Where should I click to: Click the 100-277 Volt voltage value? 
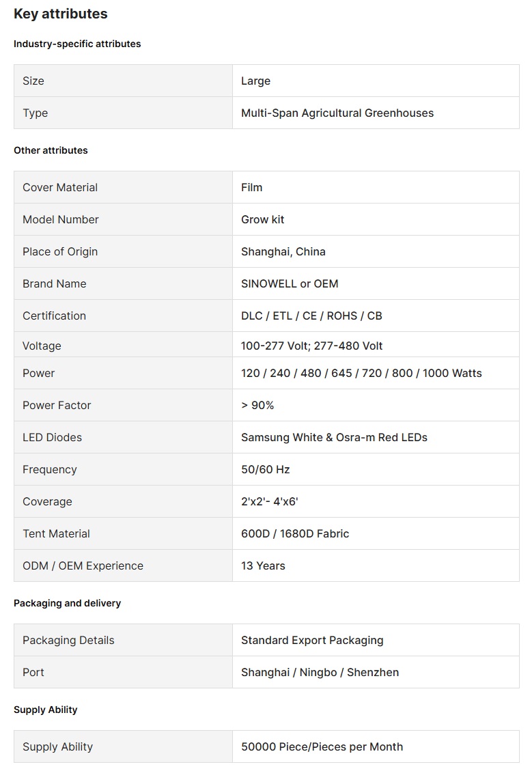coord(311,346)
